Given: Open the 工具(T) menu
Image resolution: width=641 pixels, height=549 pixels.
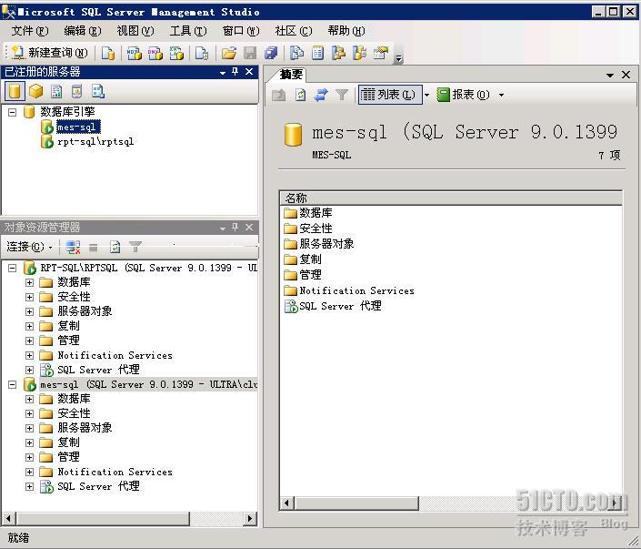Looking at the screenshot, I should tap(188, 31).
